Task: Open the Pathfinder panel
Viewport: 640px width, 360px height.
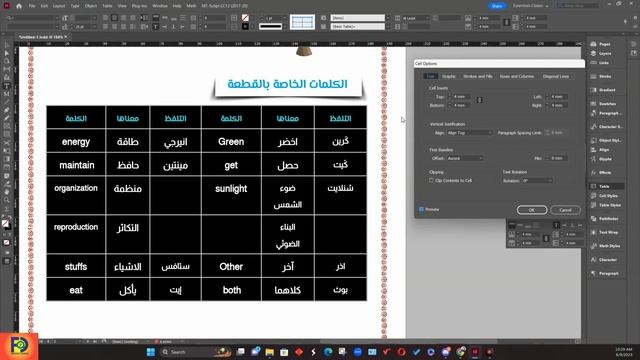Action: click(604, 219)
